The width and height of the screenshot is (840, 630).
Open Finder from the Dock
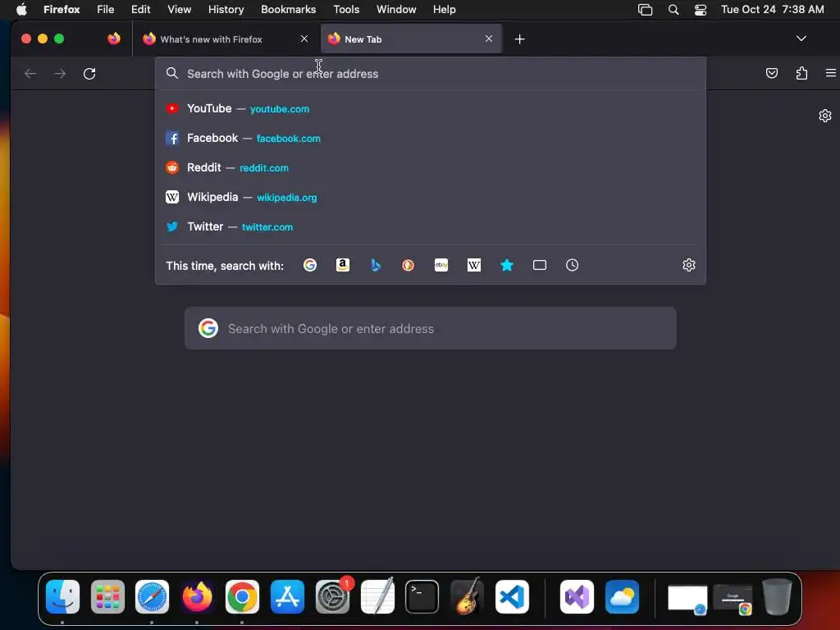click(x=62, y=596)
